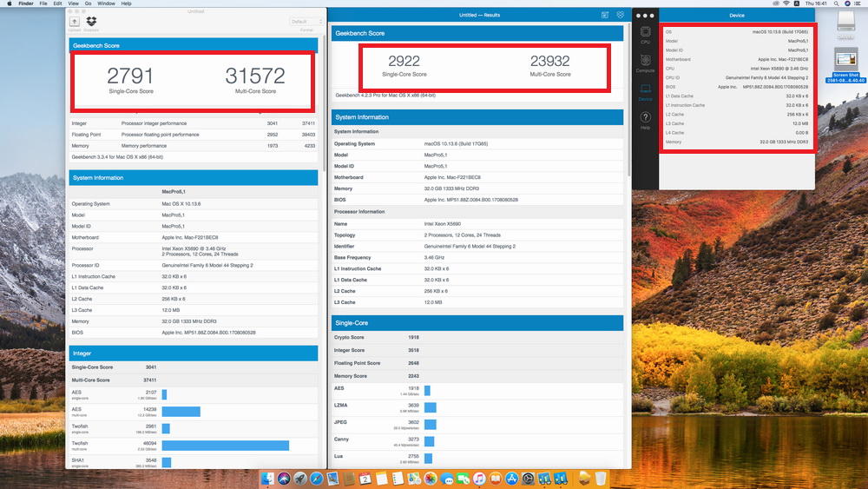
Task: Open Safari from the Dock
Action: coord(316,479)
